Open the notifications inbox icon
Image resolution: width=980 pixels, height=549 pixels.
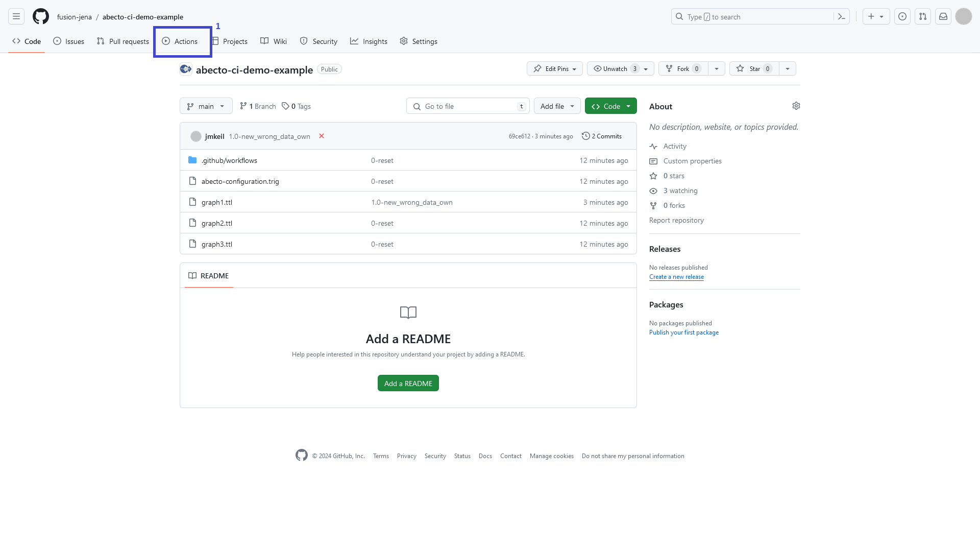click(x=943, y=17)
